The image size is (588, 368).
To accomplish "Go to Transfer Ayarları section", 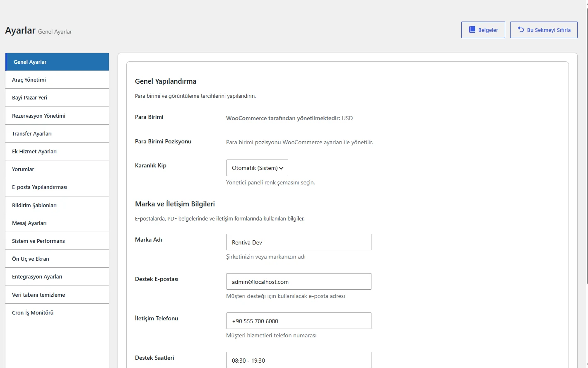I will tap(57, 133).
